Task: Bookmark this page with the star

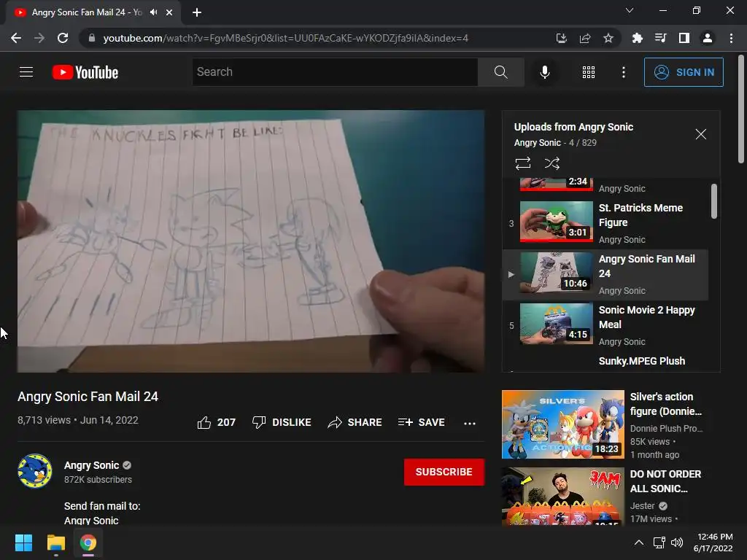Action: click(608, 38)
